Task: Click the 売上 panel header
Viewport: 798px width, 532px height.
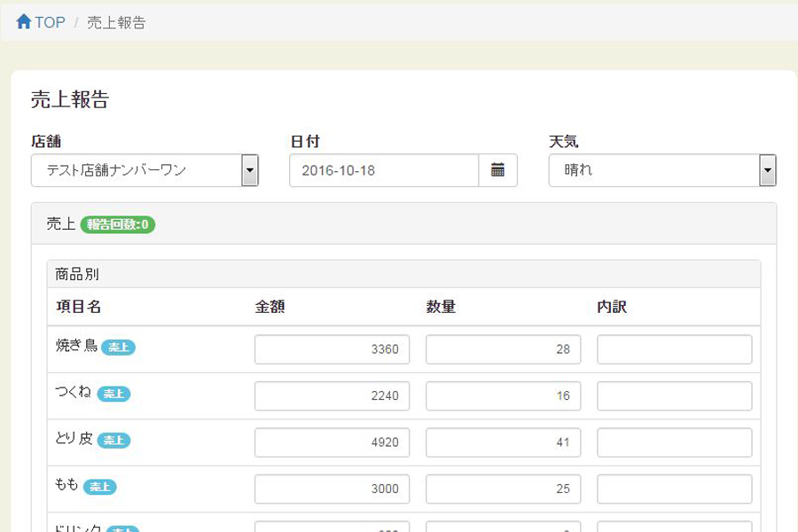Action: click(403, 224)
